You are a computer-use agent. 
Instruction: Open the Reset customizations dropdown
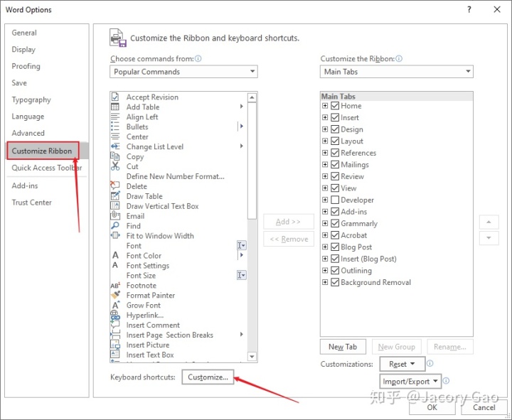tap(402, 364)
